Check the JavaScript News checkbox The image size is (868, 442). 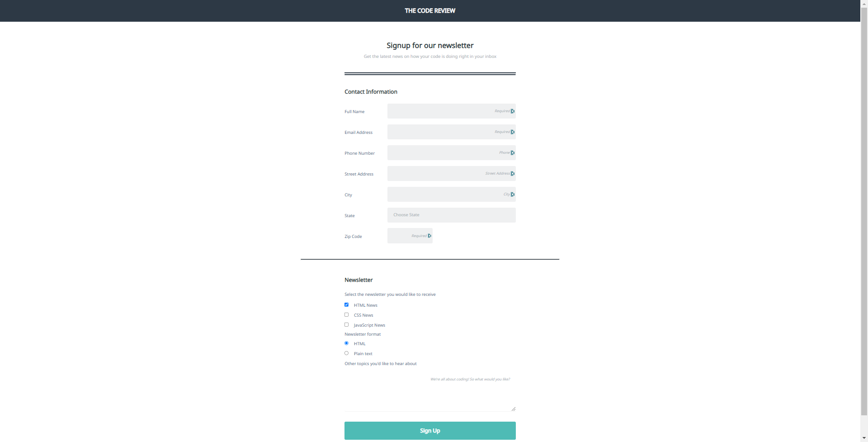[x=346, y=324]
